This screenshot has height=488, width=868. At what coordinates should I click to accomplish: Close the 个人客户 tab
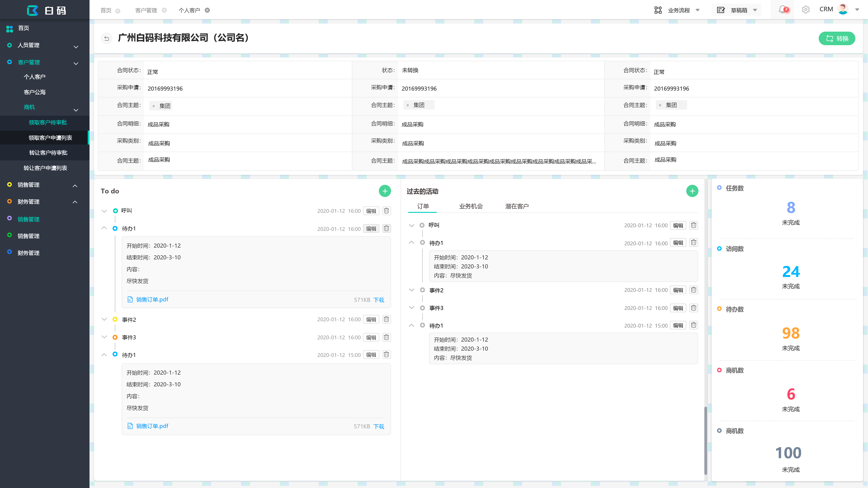tap(207, 10)
